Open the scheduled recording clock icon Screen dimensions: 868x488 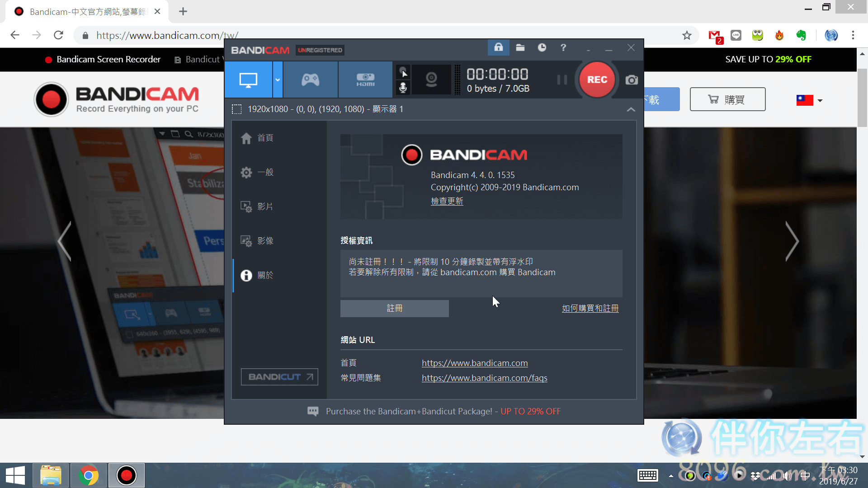point(542,47)
